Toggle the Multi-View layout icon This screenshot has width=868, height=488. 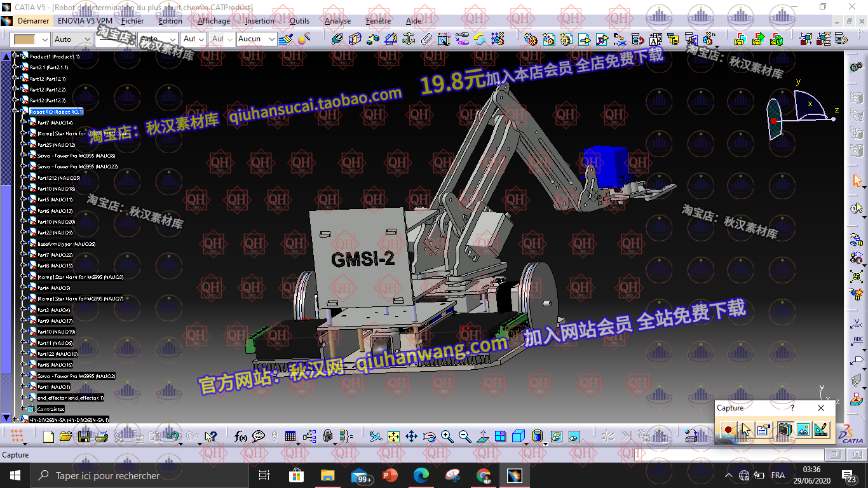501,437
